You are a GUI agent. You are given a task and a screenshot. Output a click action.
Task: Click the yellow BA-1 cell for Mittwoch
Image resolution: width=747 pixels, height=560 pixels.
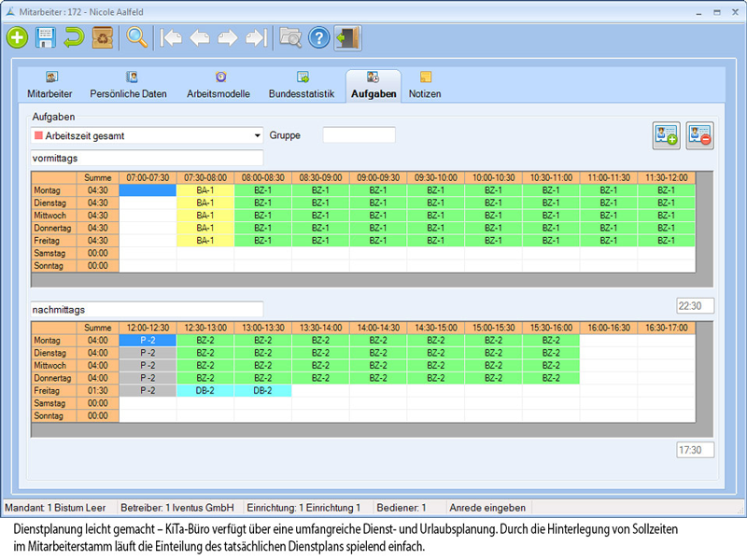pos(205,215)
